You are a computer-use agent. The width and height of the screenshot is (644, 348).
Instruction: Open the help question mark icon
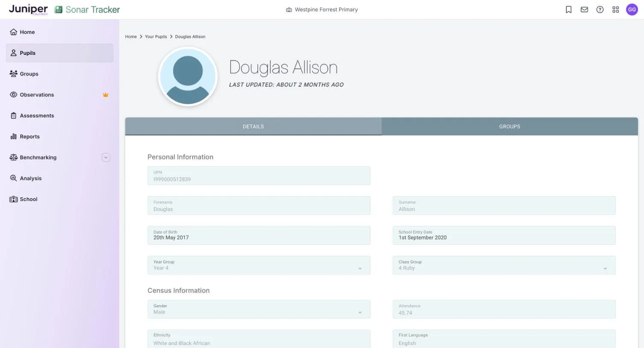tap(600, 9)
